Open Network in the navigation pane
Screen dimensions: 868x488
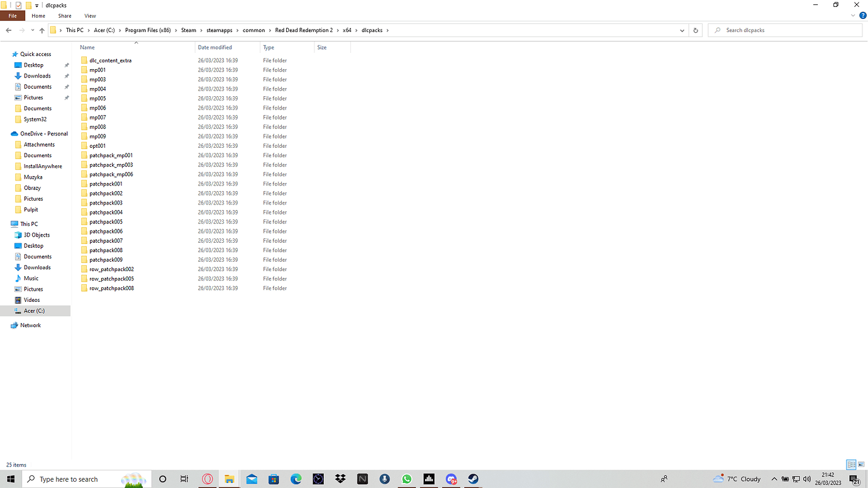tap(30, 325)
